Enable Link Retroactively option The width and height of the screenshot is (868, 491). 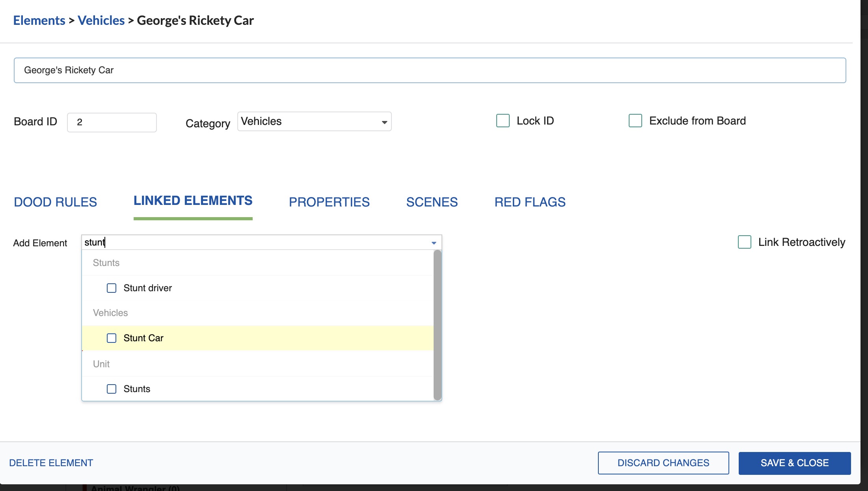click(x=744, y=242)
